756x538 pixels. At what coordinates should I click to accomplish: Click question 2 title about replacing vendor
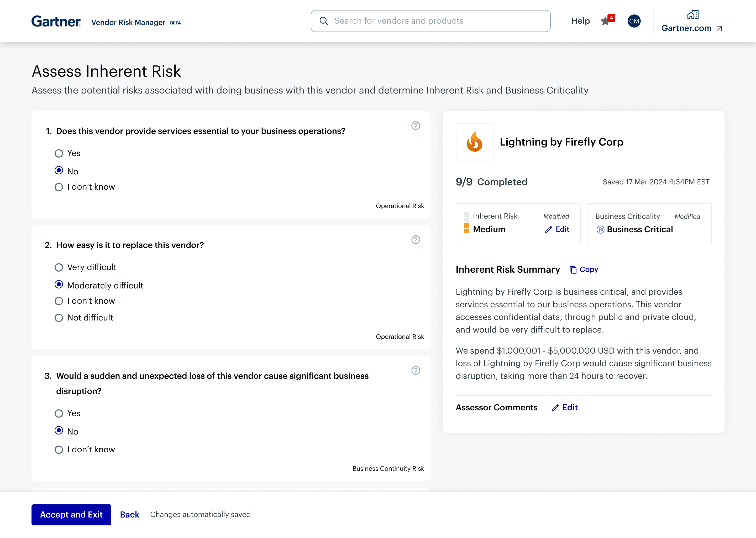click(x=130, y=245)
